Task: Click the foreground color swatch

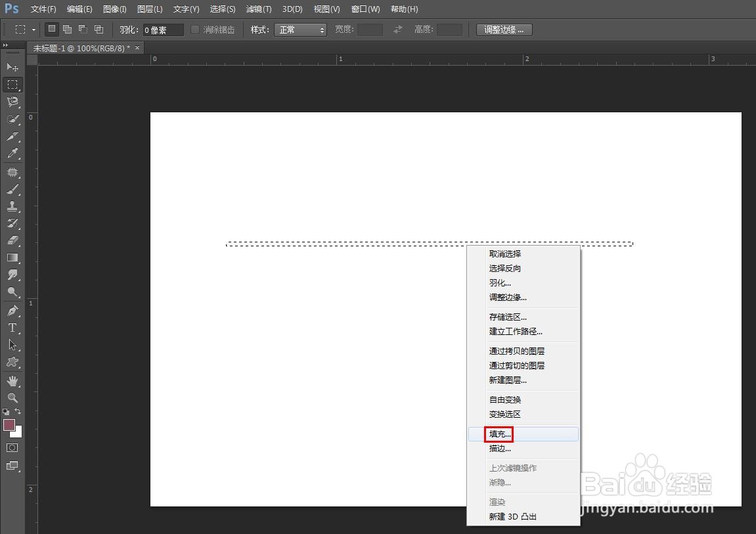Action: (9, 426)
